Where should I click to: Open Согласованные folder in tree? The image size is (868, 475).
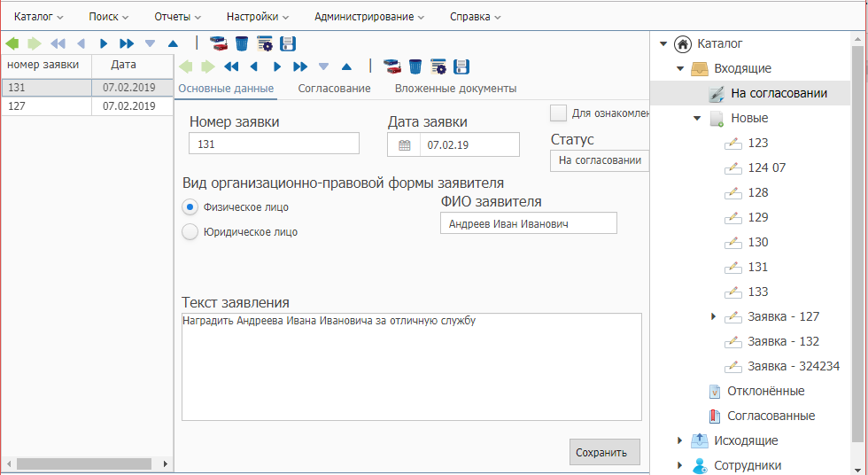pos(771,416)
